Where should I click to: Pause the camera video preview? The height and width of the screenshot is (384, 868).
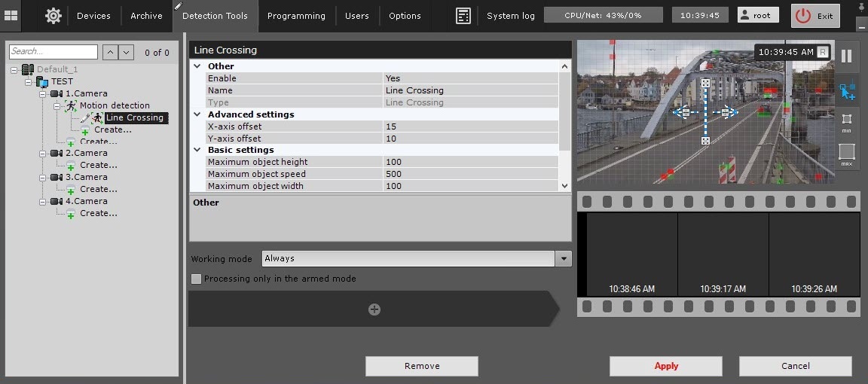point(846,56)
